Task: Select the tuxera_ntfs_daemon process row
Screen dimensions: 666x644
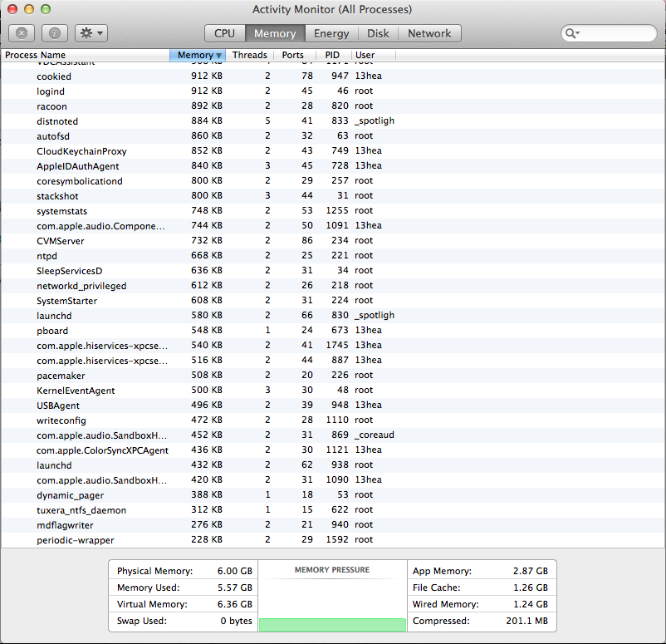Action: [x=333, y=510]
